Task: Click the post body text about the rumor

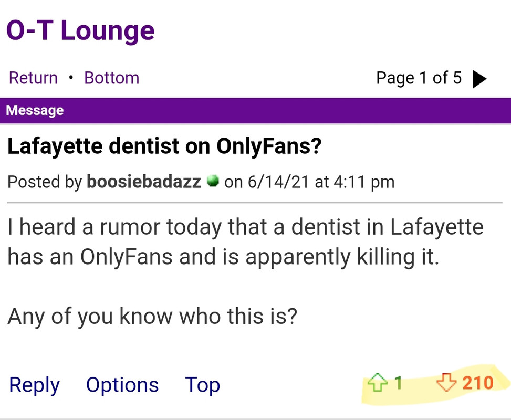Action: click(245, 242)
